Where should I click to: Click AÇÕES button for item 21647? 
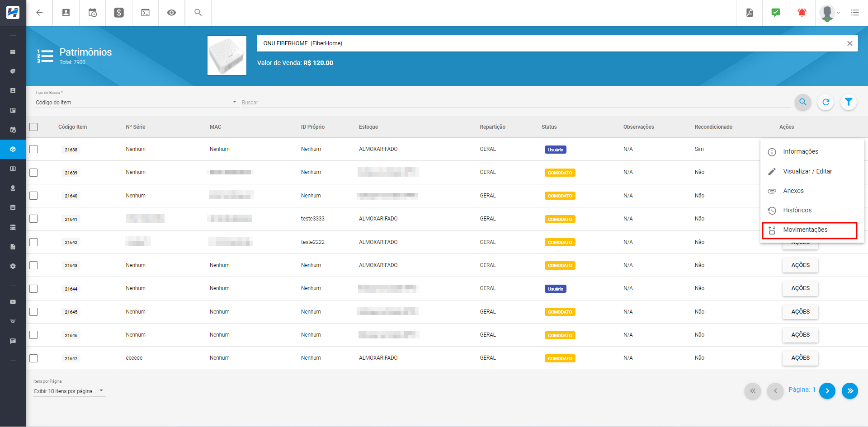[x=800, y=358]
